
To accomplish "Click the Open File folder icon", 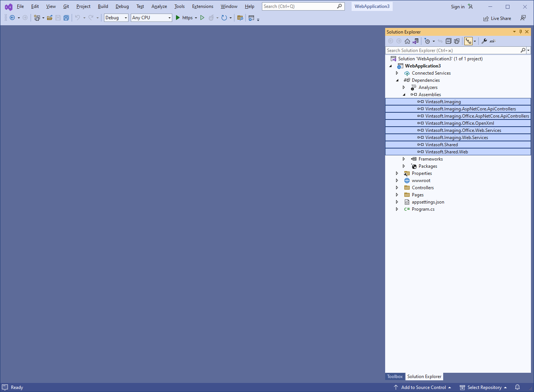I will [x=49, y=18].
